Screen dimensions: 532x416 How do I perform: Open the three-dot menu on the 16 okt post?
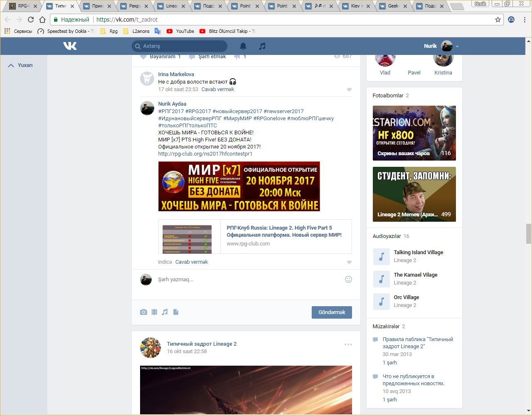click(x=348, y=344)
